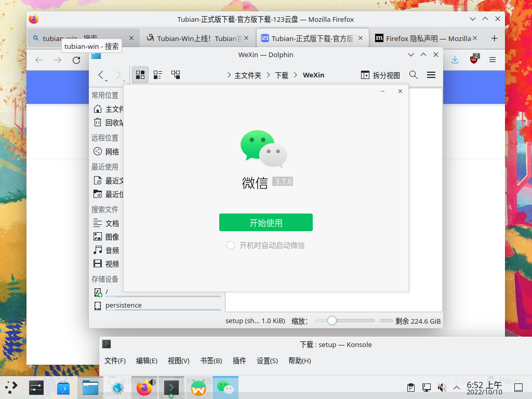532x399 pixels.
Task: Click the 3.7.6 version badge
Action: pos(283,181)
